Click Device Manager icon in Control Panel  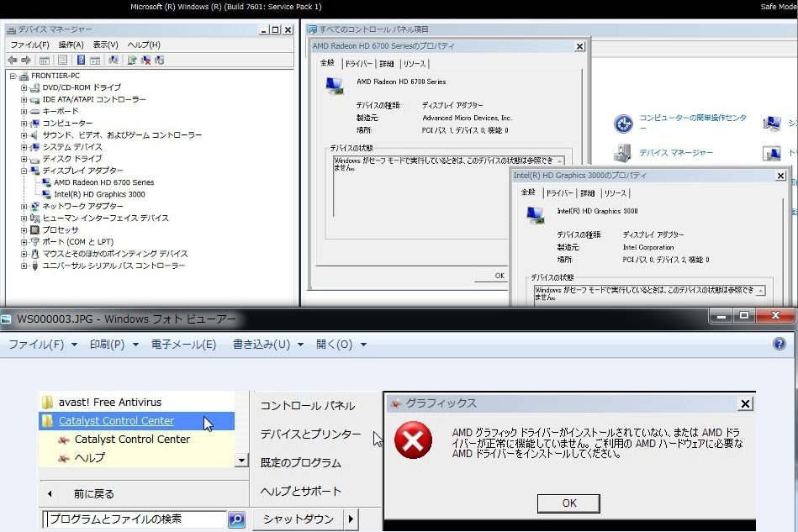[622, 153]
